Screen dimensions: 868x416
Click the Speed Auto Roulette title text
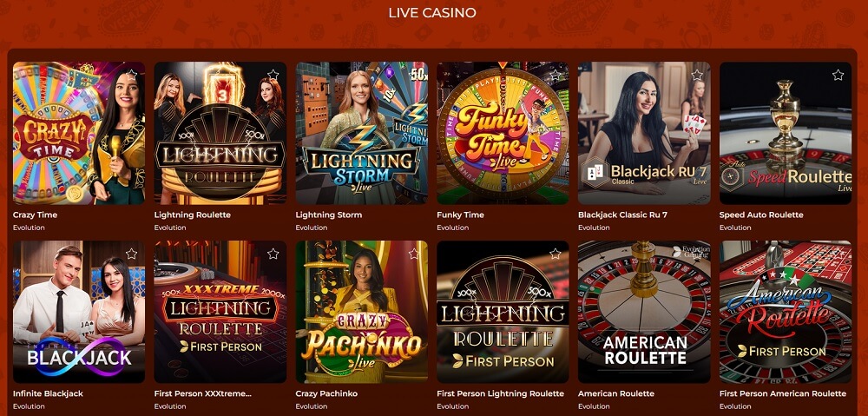click(761, 215)
